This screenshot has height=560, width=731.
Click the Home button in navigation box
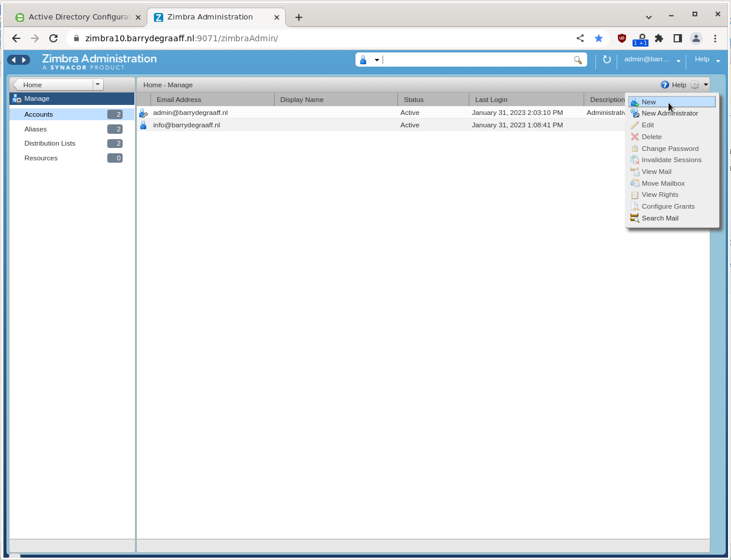[52, 84]
